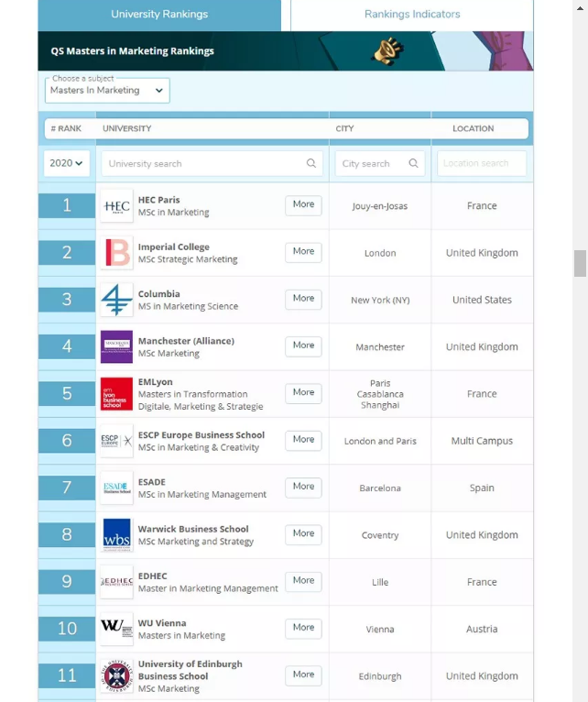The width and height of the screenshot is (588, 702).
Task: Click More for Manchester (Alliance)
Action: tap(303, 346)
